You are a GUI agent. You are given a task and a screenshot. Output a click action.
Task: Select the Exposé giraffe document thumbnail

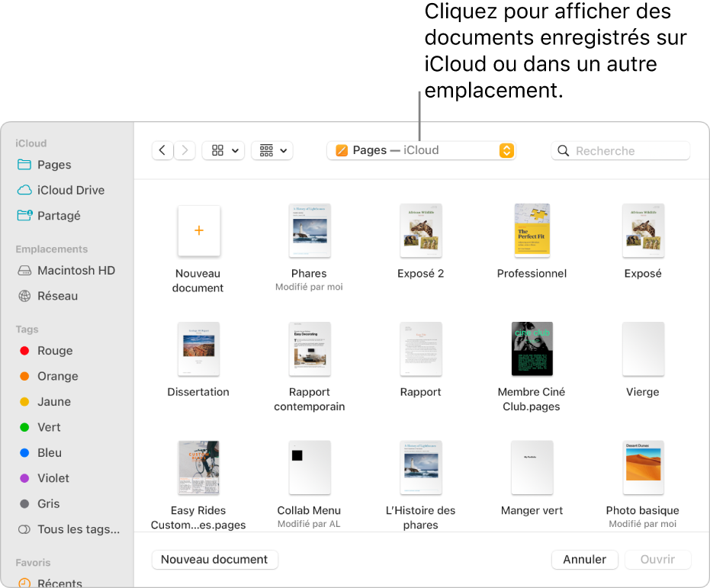tap(643, 231)
